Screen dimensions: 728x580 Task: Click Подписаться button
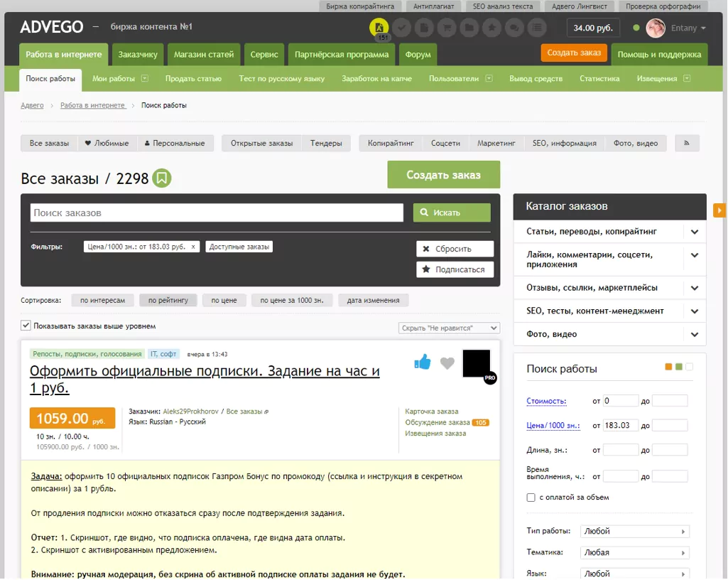point(455,269)
